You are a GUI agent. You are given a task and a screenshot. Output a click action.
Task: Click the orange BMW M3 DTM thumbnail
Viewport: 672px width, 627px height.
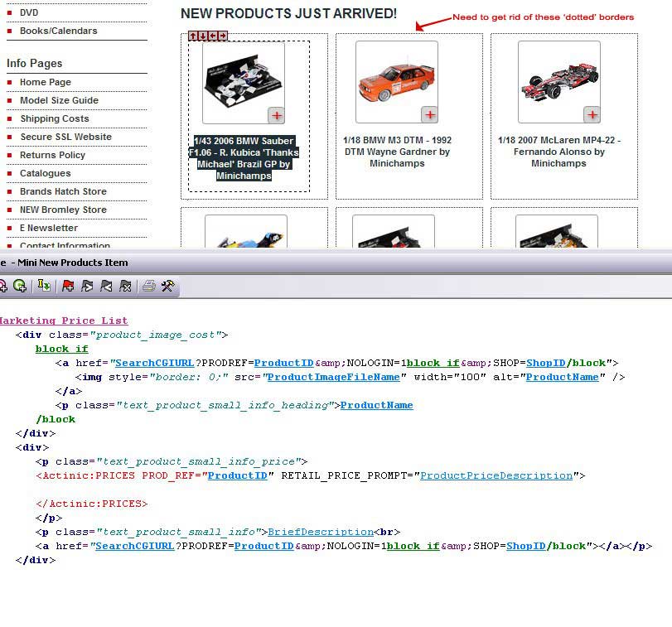[x=396, y=81]
